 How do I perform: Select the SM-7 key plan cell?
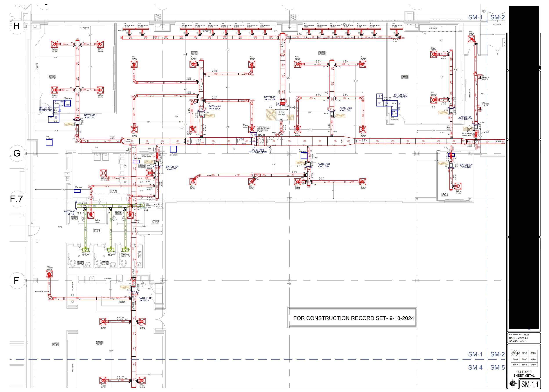[x=515, y=365]
